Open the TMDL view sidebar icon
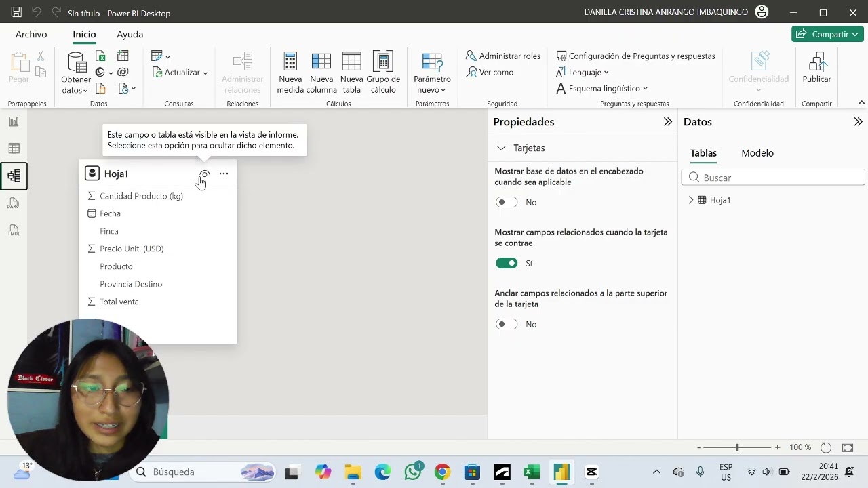The height and width of the screenshot is (488, 868). tap(14, 230)
